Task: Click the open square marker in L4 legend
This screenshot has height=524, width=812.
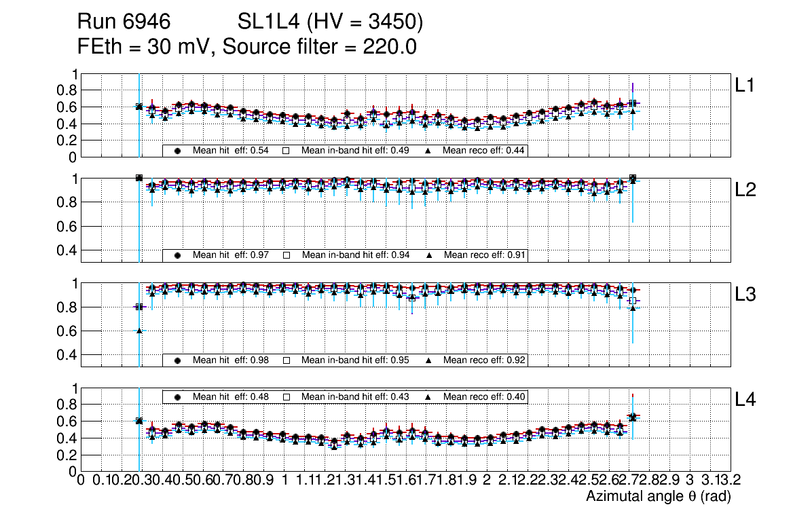Action: tap(287, 396)
